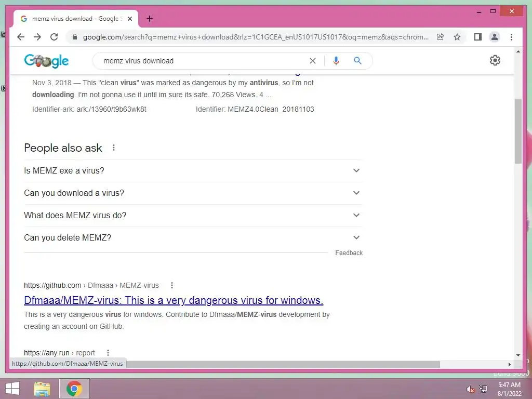Go forward with the browser arrow
532x399 pixels.
coord(37,37)
